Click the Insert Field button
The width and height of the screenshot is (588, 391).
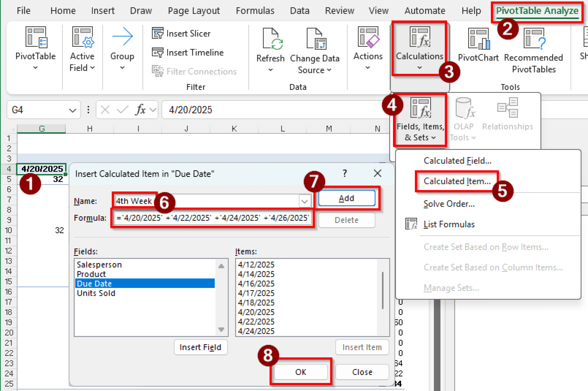pos(201,347)
